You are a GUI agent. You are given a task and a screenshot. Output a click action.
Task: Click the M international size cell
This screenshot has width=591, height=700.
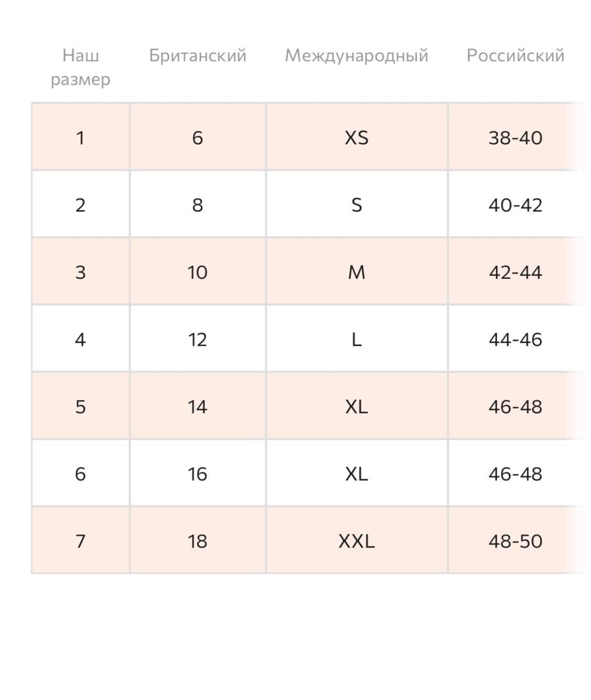coord(356,272)
